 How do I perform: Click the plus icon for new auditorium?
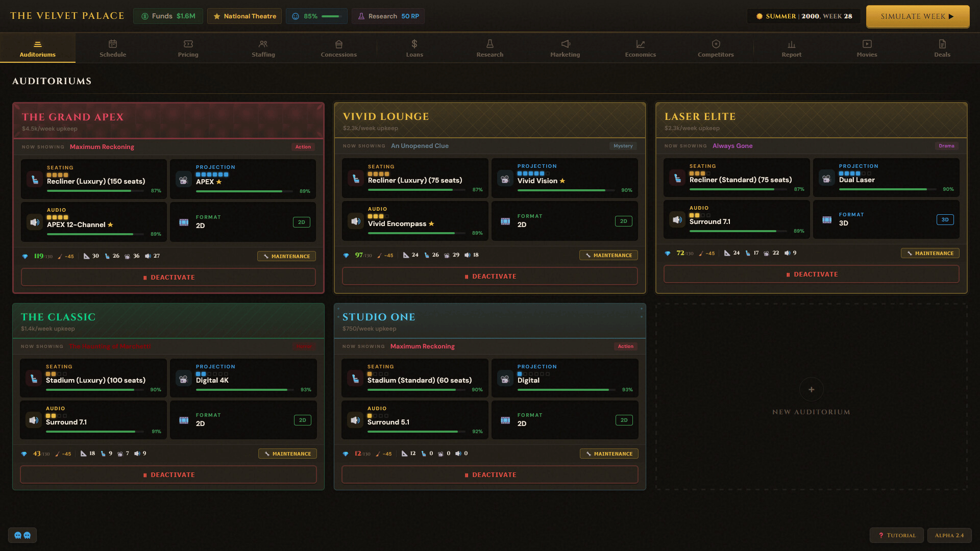pyautogui.click(x=811, y=390)
